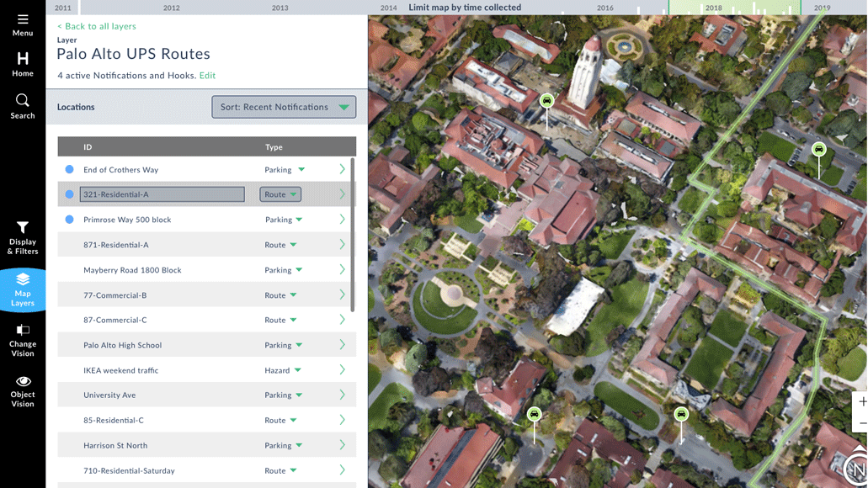Screen dimensions: 868x488
Task: Open Object Vision eye icon
Action: [x=23, y=391]
